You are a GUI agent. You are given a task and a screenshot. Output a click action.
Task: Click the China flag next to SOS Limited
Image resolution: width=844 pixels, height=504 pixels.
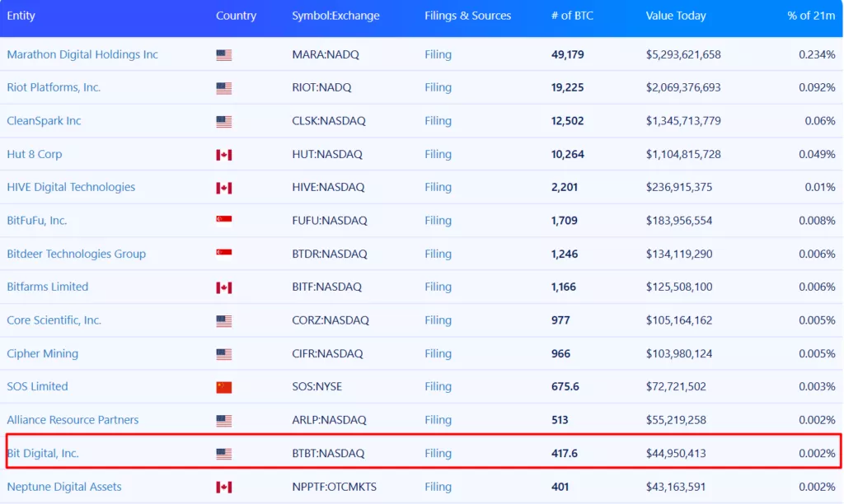tap(223, 387)
